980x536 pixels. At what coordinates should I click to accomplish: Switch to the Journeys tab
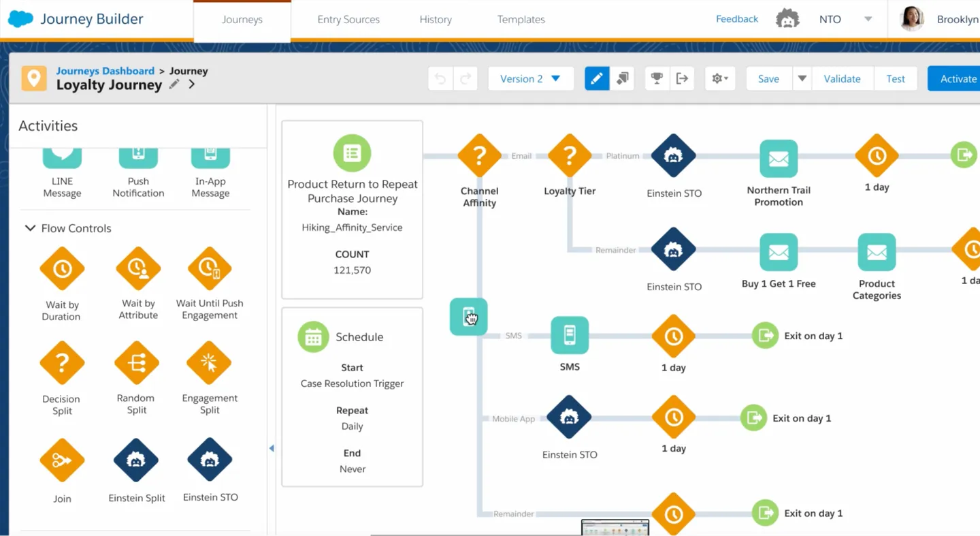point(242,20)
